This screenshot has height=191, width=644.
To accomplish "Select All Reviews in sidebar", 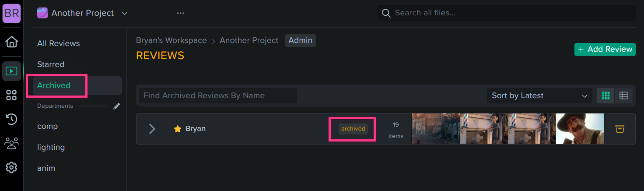I will click(x=59, y=43).
